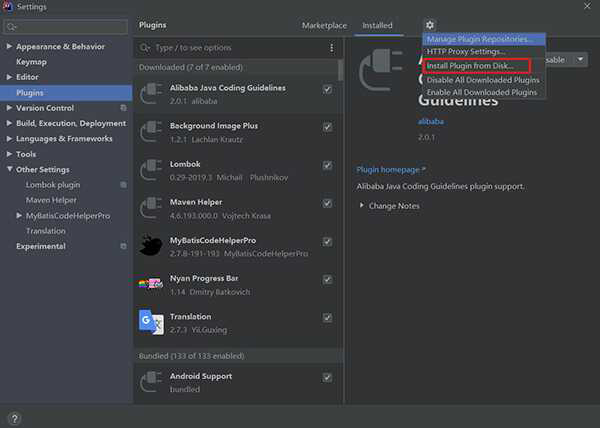Click the plugin search field

[235, 48]
